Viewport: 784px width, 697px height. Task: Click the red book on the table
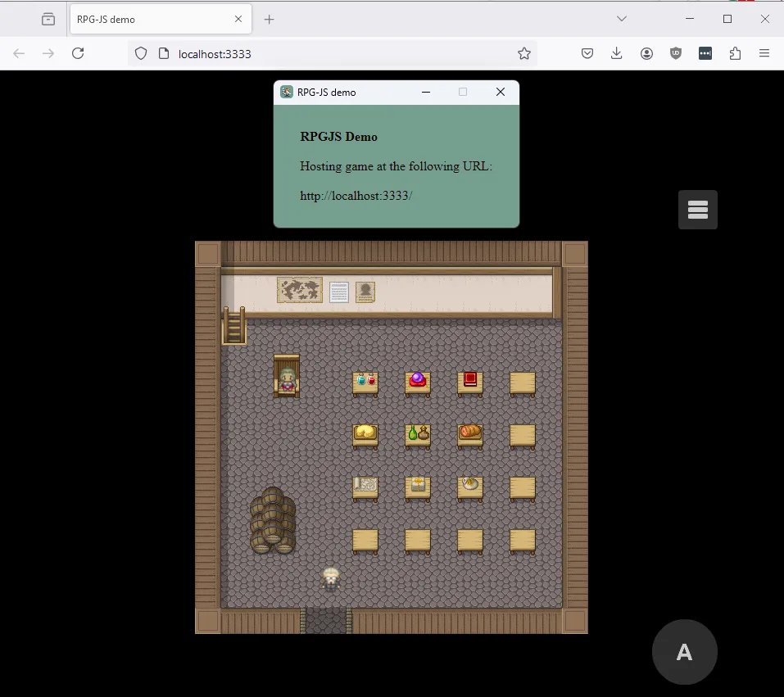pyautogui.click(x=470, y=379)
